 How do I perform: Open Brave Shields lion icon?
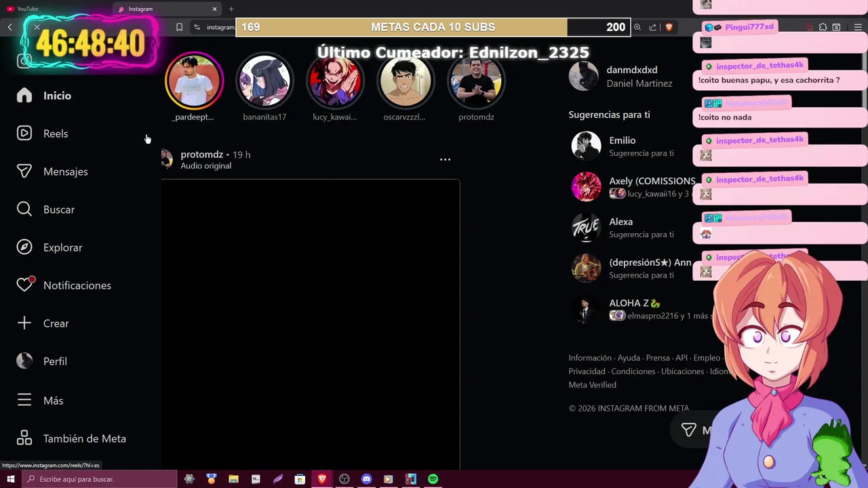coord(669,27)
